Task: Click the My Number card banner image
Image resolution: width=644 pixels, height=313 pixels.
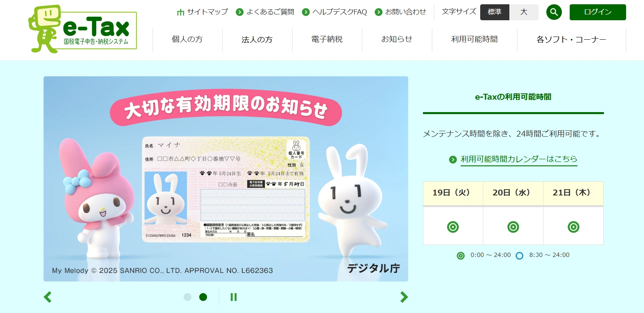Action: tap(226, 179)
